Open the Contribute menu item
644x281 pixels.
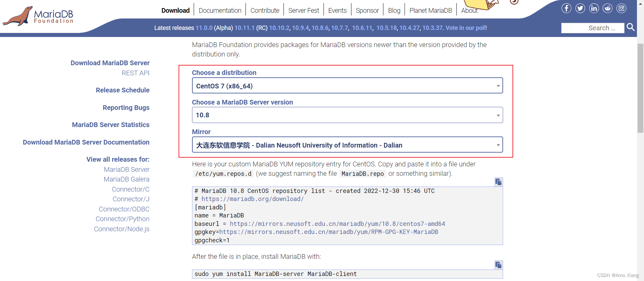(265, 10)
